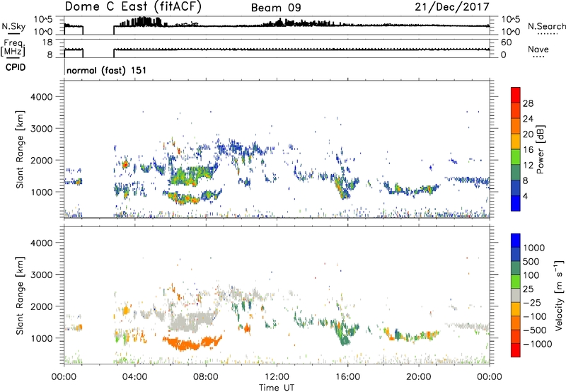
Task: Click the velocity colorbar gray segment
Action: pos(516,295)
